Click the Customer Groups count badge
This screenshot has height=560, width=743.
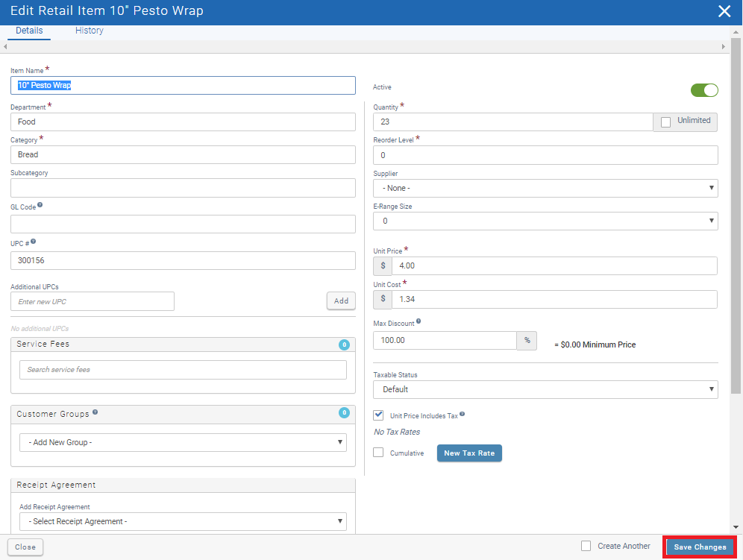344,413
